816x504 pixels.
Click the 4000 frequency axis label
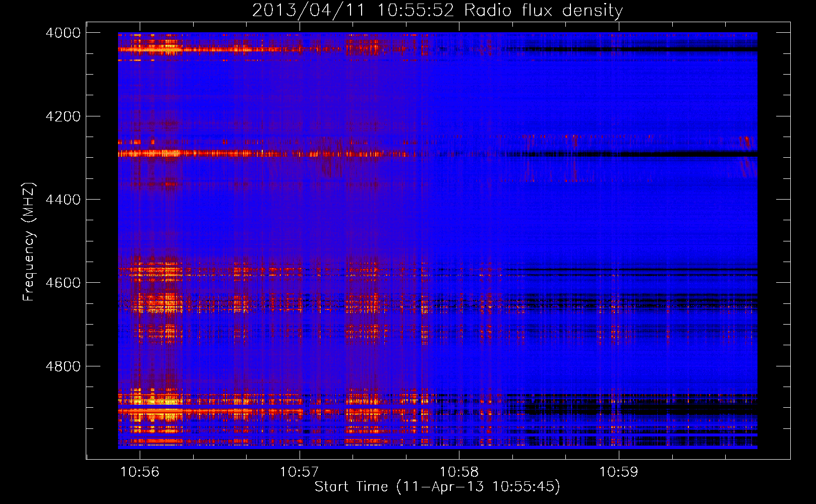click(x=63, y=33)
